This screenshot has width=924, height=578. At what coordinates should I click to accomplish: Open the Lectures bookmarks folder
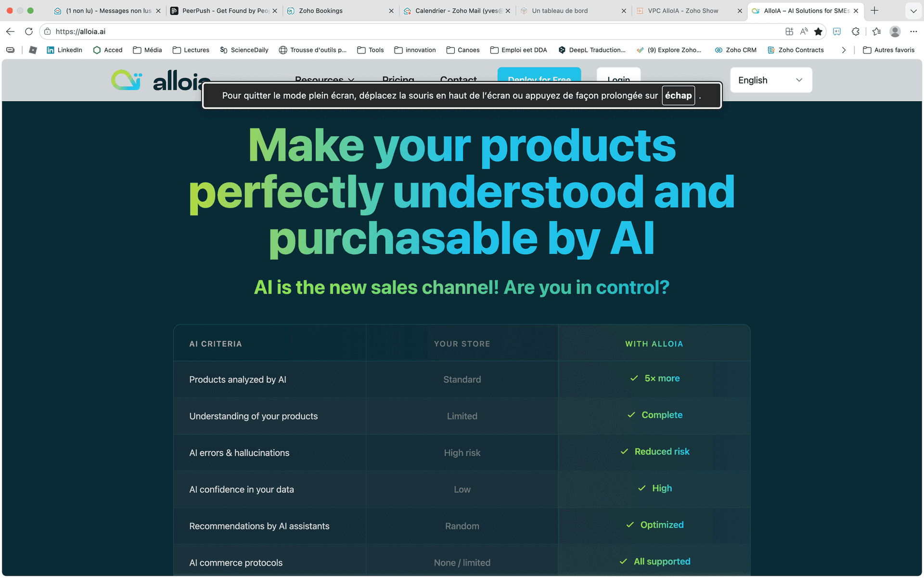coord(191,50)
